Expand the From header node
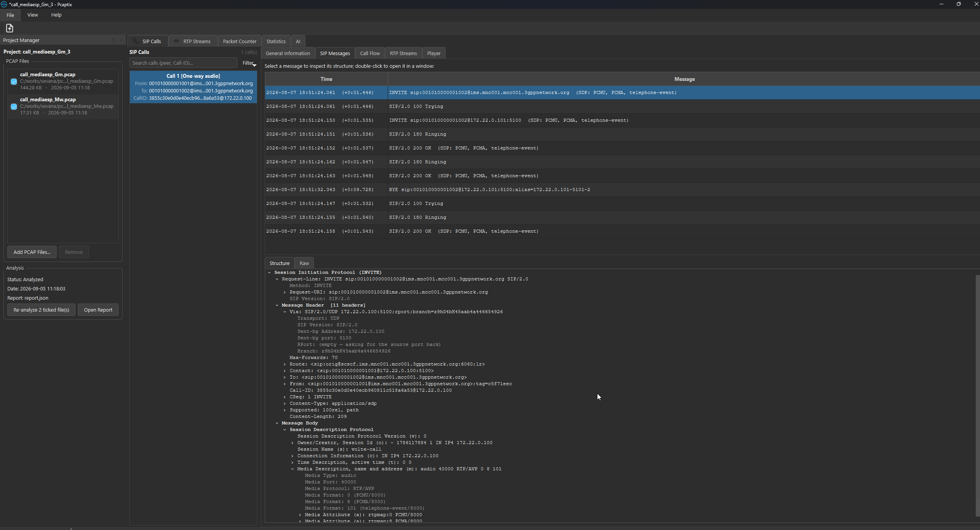Image resolution: width=980 pixels, height=530 pixels. click(285, 384)
